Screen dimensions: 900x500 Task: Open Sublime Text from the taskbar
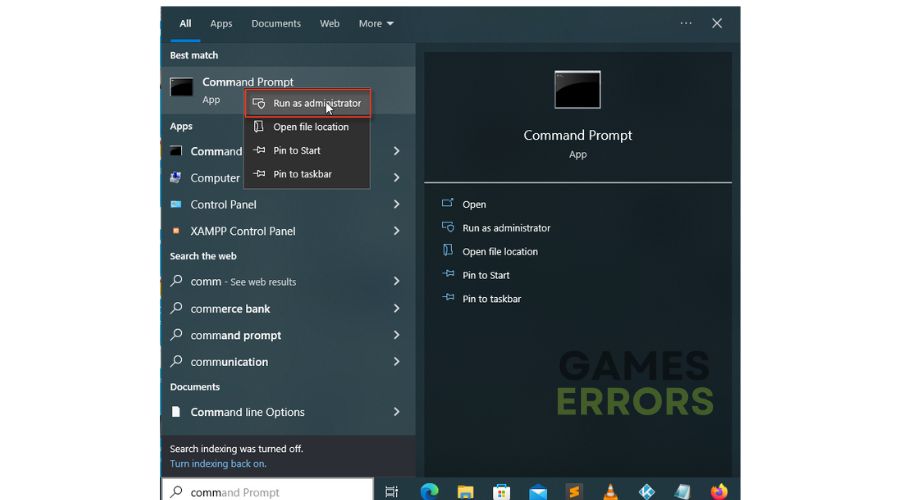(x=574, y=491)
